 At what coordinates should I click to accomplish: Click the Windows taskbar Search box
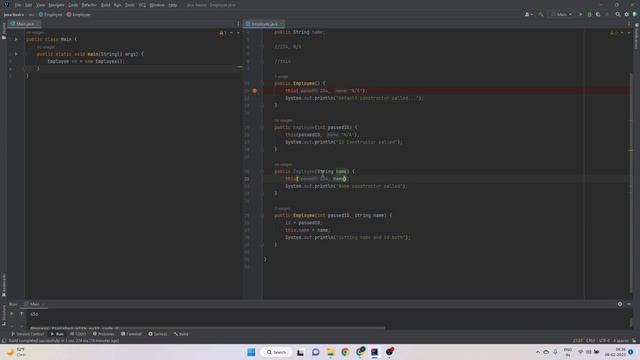[x=276, y=352]
